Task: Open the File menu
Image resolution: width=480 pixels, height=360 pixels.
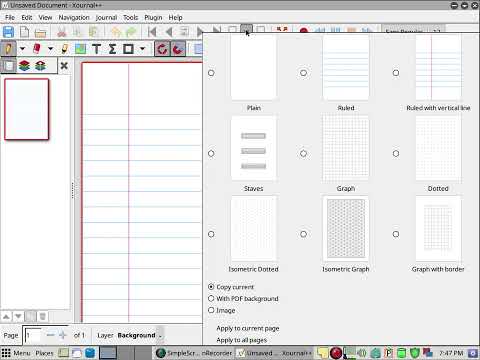Action: point(10,17)
